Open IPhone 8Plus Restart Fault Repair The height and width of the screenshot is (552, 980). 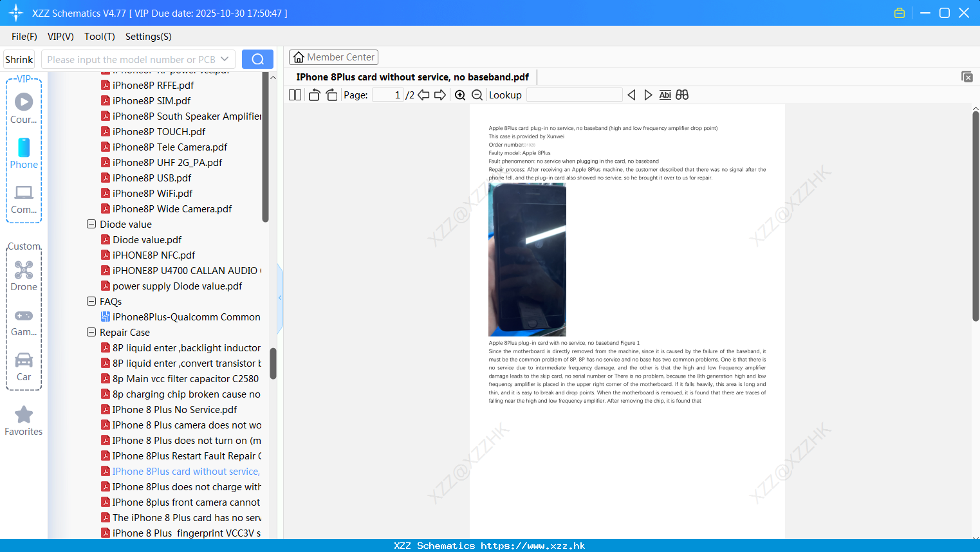[x=187, y=455]
